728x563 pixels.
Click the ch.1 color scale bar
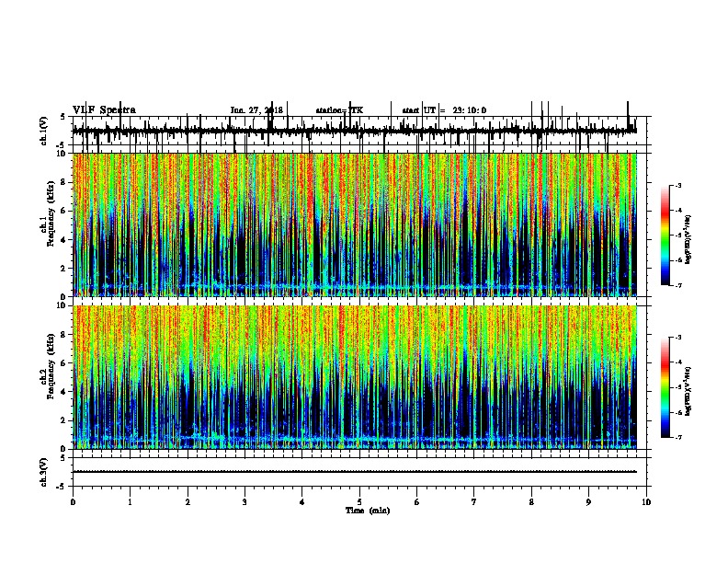point(665,236)
